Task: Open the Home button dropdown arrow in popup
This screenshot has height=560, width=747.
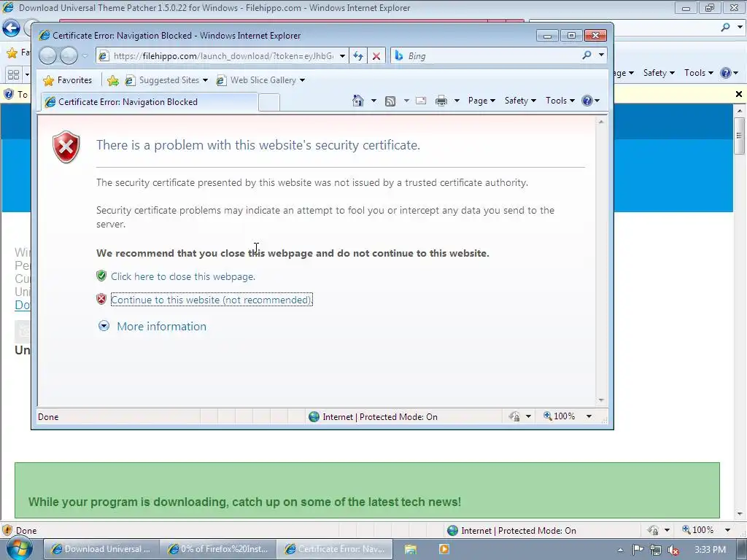Action: [373, 101]
